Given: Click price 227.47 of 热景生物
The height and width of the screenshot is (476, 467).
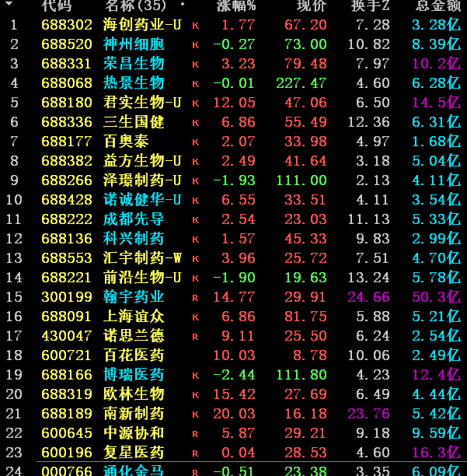Looking at the screenshot, I should 301,83.
